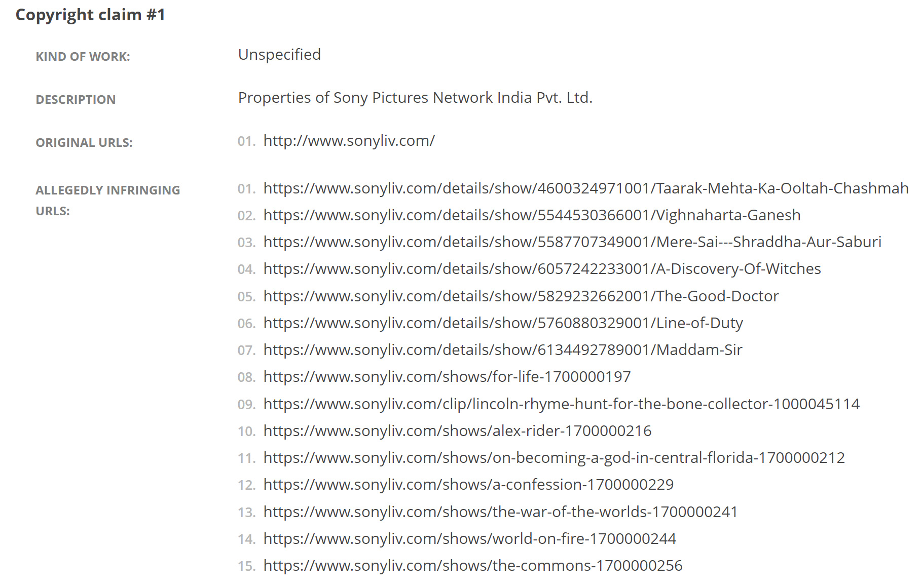The width and height of the screenshot is (922, 588).
Task: Click the Unspecified kind of work value
Action: click(279, 55)
